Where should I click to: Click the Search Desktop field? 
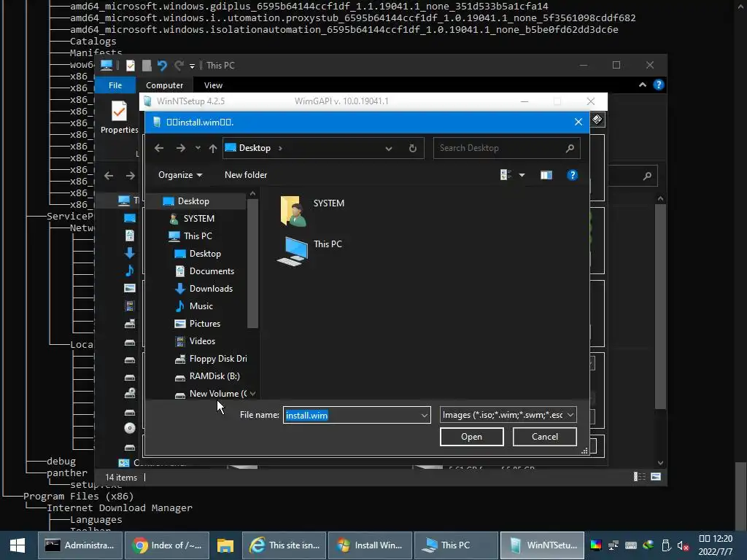click(506, 148)
